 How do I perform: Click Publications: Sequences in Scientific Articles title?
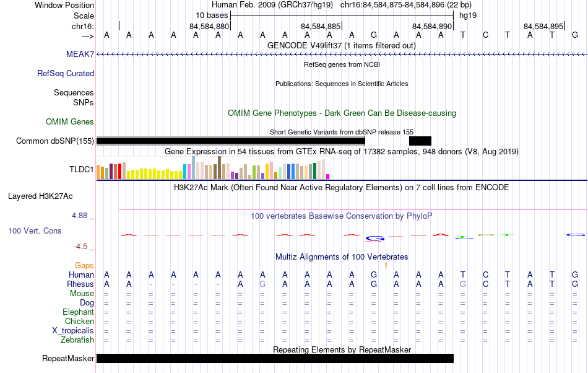pos(342,84)
